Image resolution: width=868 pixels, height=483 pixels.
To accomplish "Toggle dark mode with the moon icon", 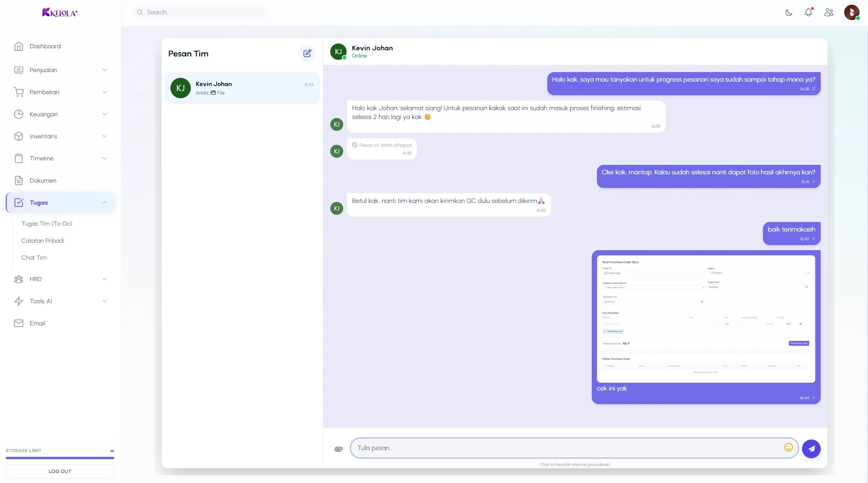I will (788, 12).
